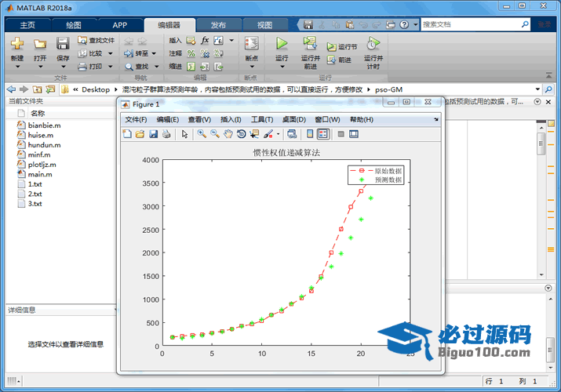Click the pso-GM folder in address bar
Image resolution: width=561 pixels, height=392 pixels.
(388, 89)
